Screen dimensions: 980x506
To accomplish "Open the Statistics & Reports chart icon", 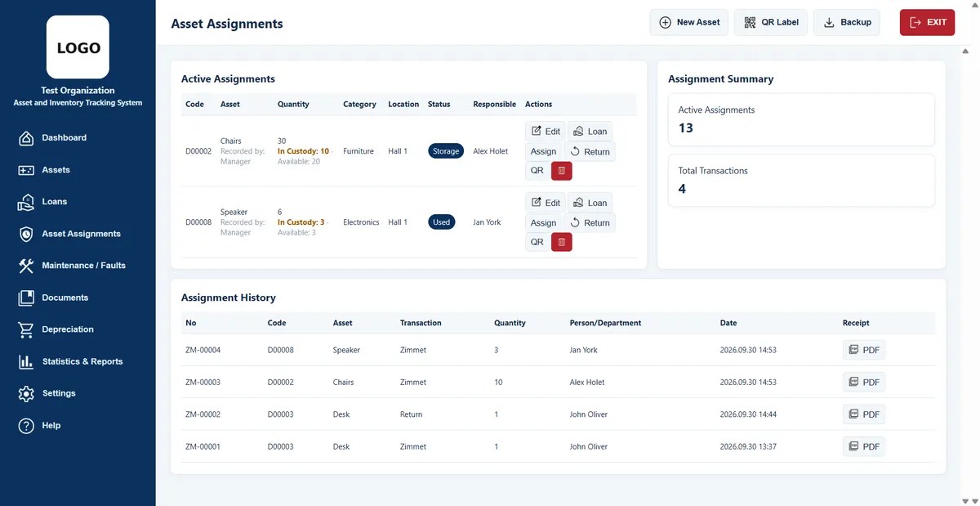I will point(26,361).
